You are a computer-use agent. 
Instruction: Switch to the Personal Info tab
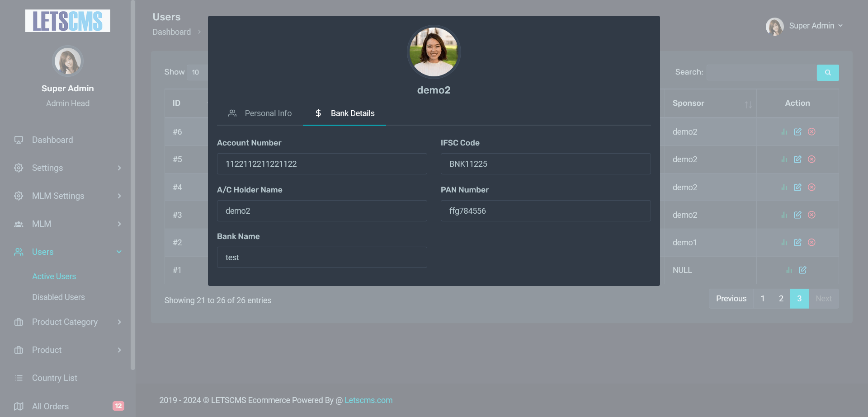pyautogui.click(x=268, y=113)
